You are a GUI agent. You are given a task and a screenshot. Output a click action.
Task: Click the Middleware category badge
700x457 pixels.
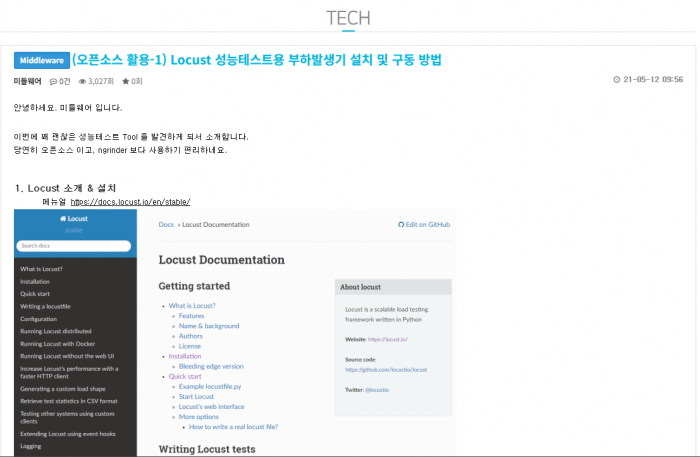point(42,60)
